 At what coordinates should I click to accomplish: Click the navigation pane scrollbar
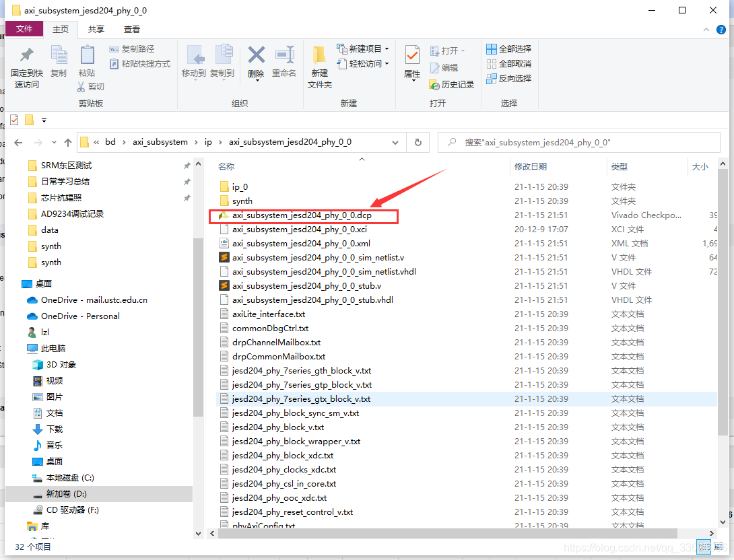[199, 326]
